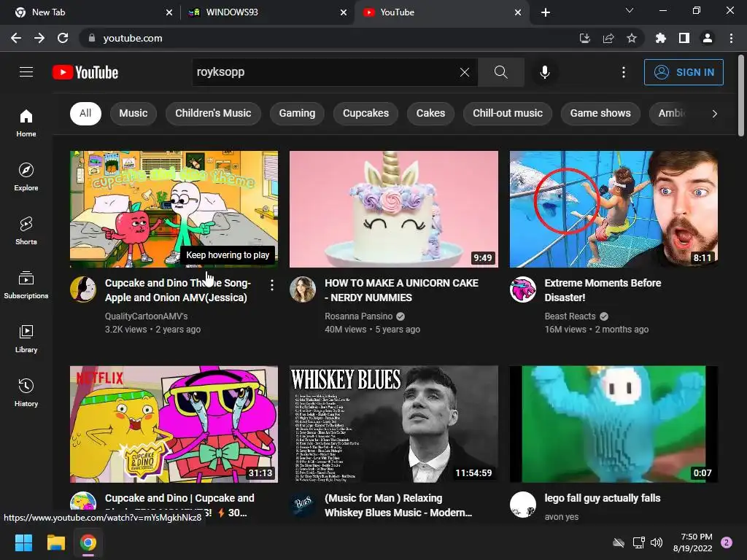
Task: Open QualityCartoonAMV's channel avatar
Action: coord(83,289)
